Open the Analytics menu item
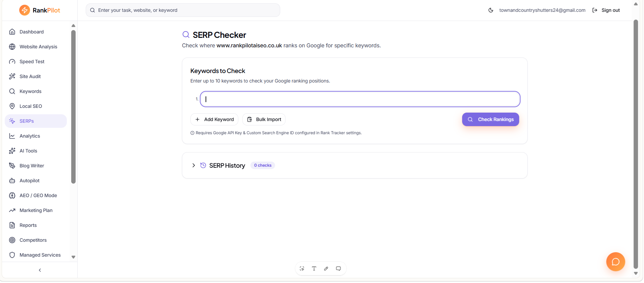Screen dimensions: 644x283 pos(36,136)
